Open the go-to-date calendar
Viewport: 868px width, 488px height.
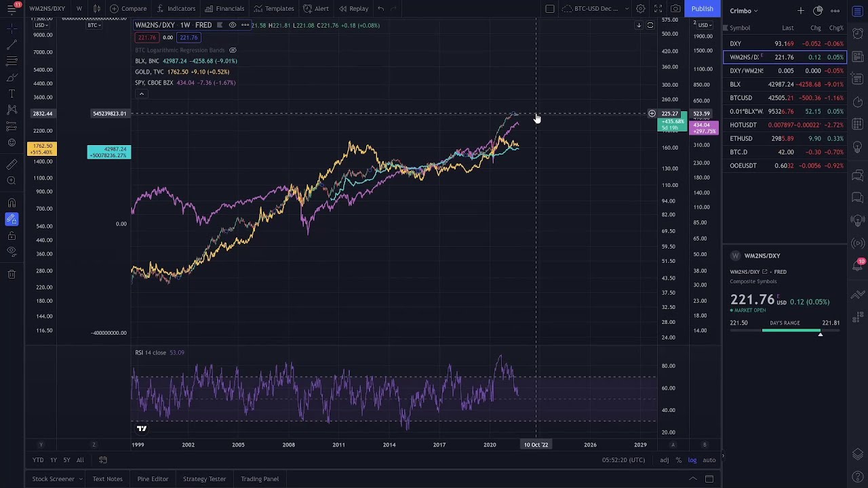[103, 460]
